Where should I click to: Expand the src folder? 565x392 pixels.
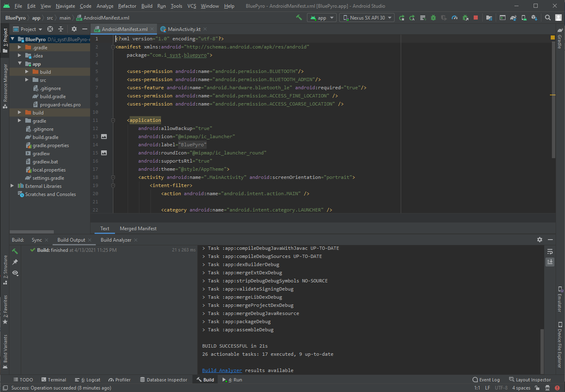click(27, 80)
